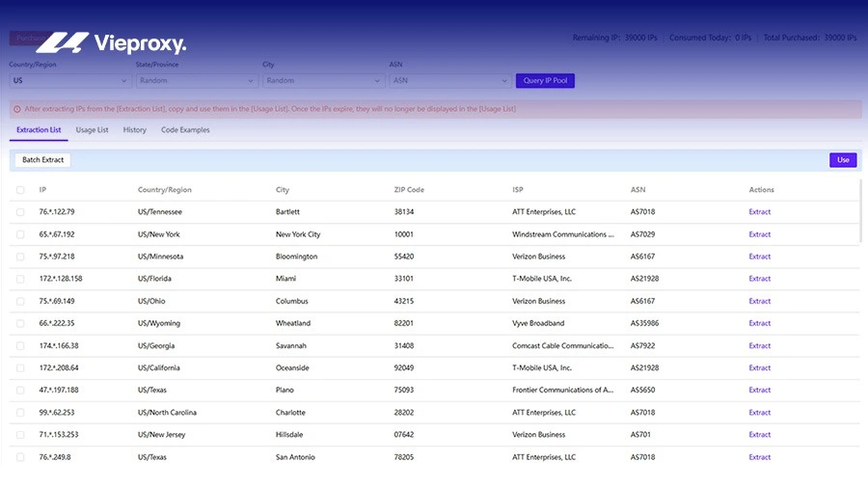
Task: Open the City dropdown
Action: 324,81
